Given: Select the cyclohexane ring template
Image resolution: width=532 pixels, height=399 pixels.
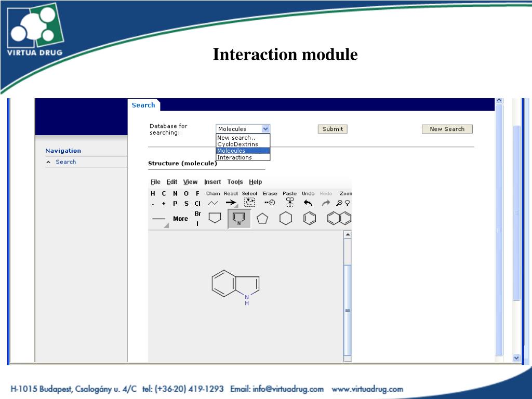Looking at the screenshot, I should point(286,219).
